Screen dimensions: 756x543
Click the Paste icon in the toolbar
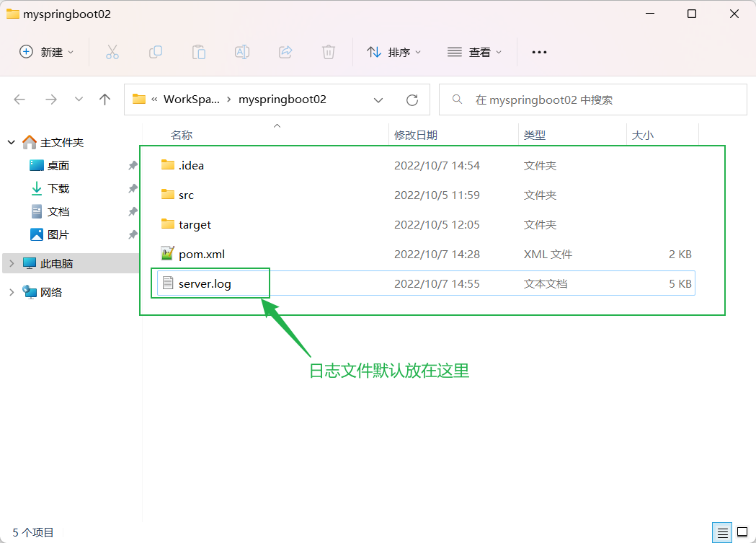point(198,51)
